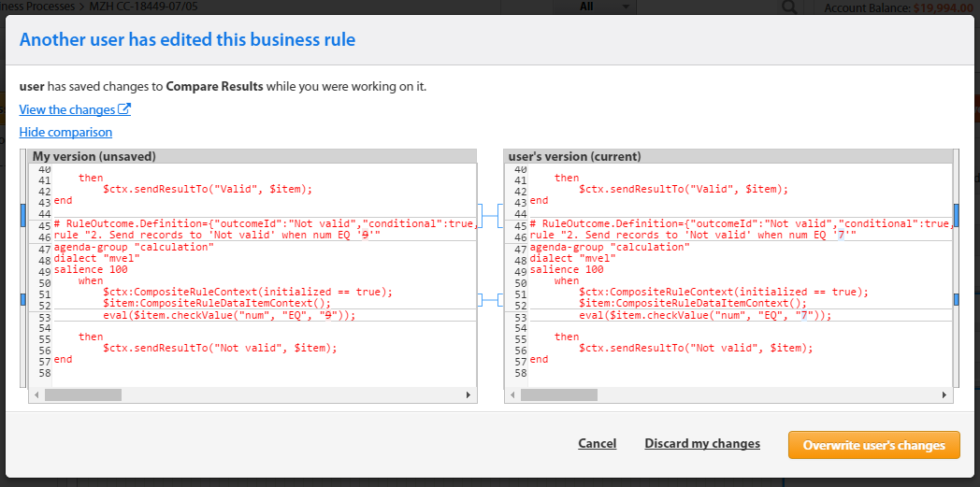980x487 pixels.
Task: Click right arrow of user's version horizontal scrollbar
Action: pos(945,395)
